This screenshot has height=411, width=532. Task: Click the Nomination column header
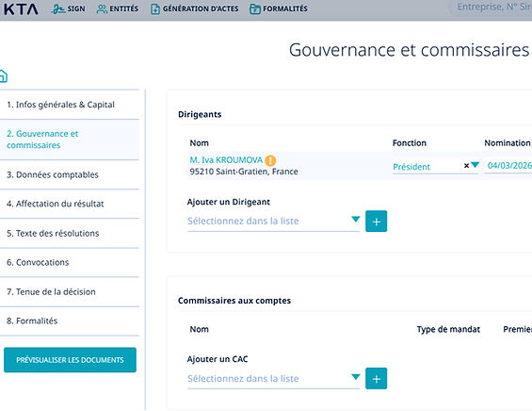pos(508,143)
